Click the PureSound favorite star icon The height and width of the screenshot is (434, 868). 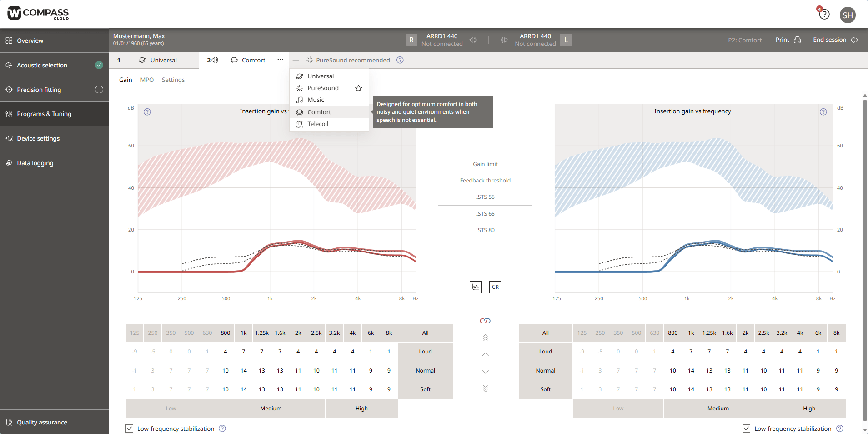pyautogui.click(x=358, y=88)
